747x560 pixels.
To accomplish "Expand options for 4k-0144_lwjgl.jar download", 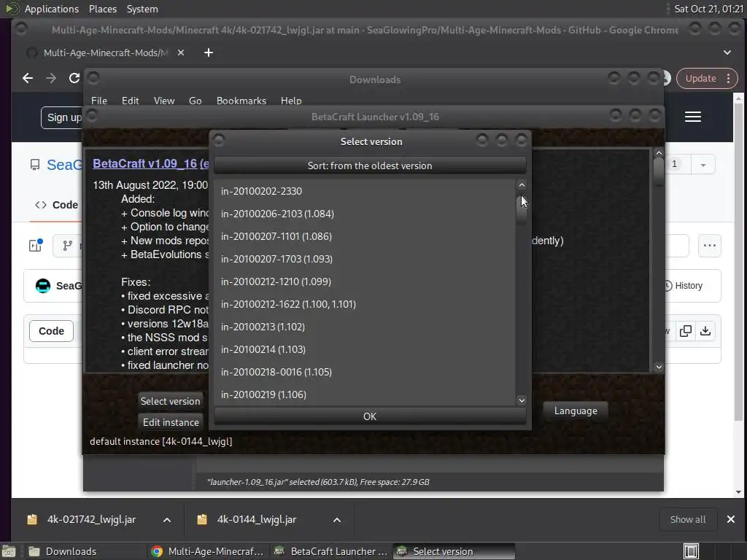I will click(x=337, y=520).
